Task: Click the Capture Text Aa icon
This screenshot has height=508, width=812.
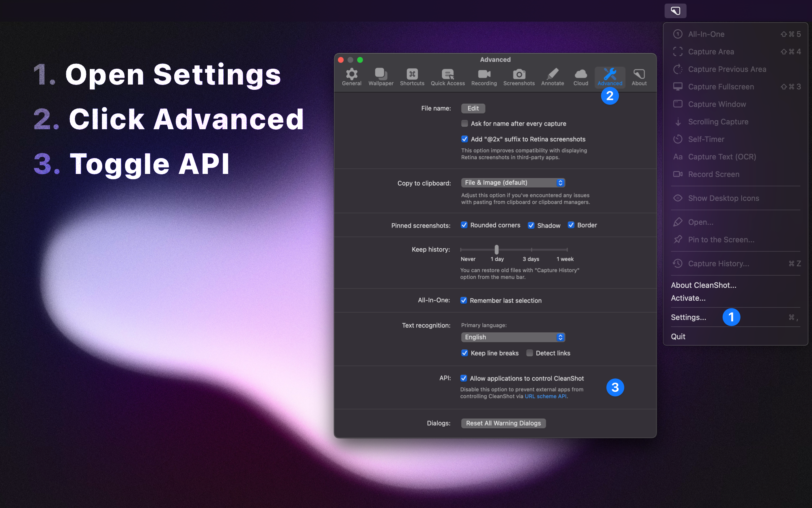Action: pos(678,156)
